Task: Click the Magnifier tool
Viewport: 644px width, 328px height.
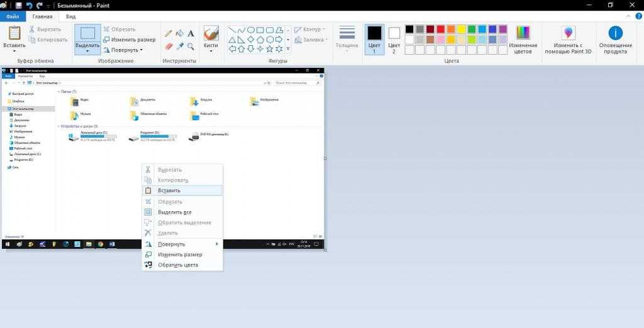Action: 191,46
